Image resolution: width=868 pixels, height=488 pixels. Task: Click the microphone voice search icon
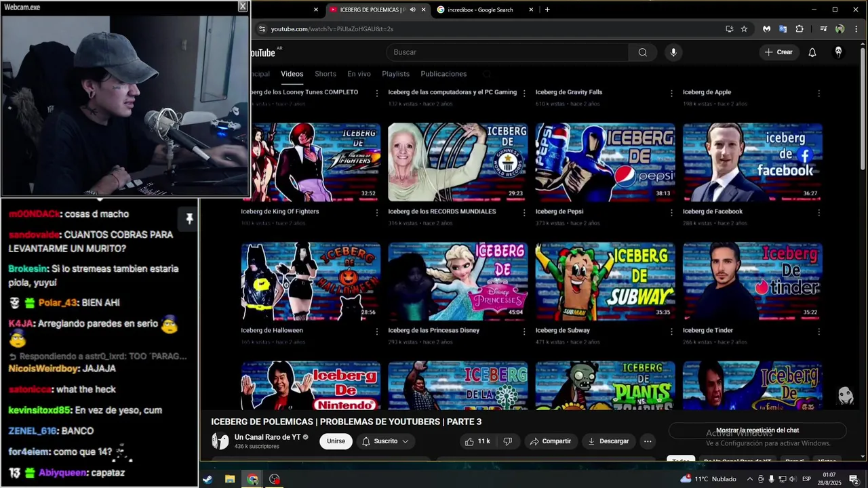(673, 52)
